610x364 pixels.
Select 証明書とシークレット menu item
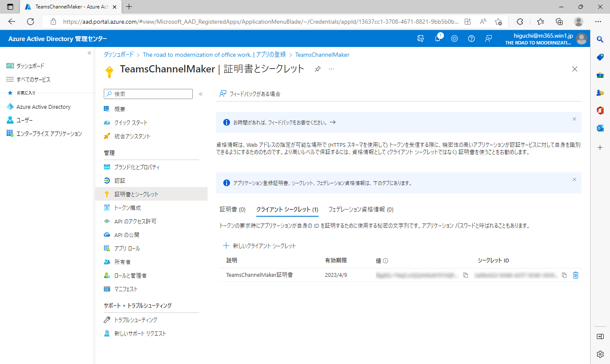point(151,194)
